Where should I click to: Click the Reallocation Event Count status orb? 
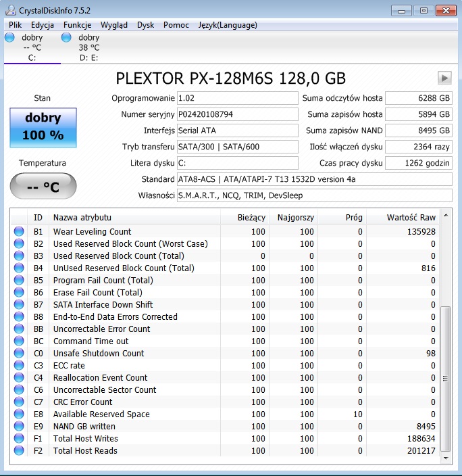[19, 377]
